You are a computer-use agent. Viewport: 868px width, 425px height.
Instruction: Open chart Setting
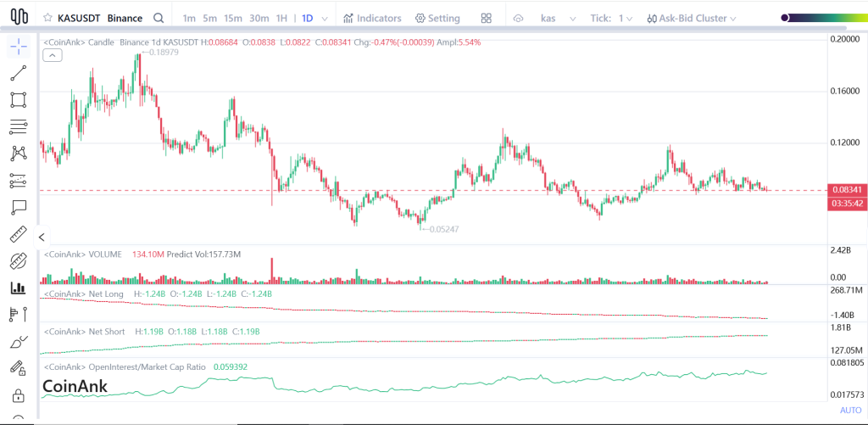click(438, 19)
